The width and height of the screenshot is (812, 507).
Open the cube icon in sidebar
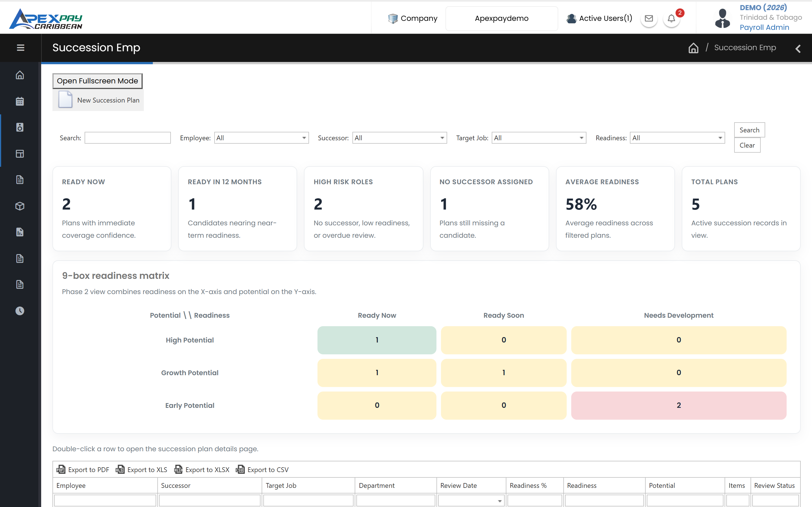[x=20, y=206]
